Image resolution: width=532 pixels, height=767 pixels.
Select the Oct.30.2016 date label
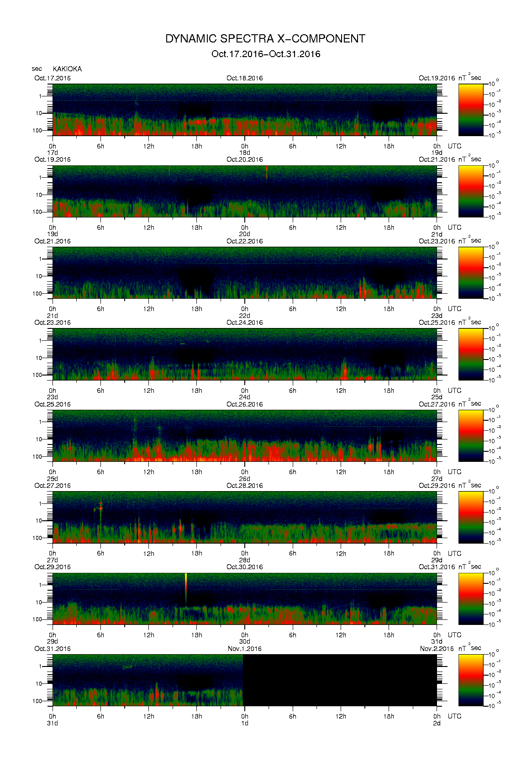pos(245,567)
